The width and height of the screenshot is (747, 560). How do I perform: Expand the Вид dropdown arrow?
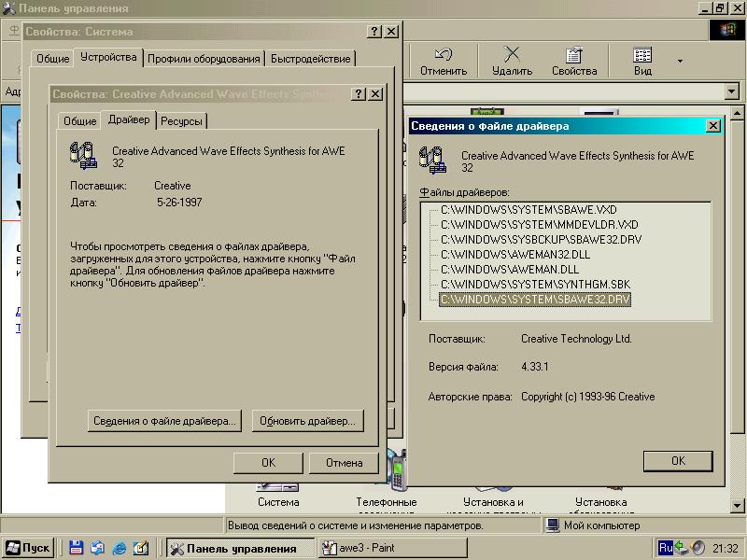(x=680, y=61)
